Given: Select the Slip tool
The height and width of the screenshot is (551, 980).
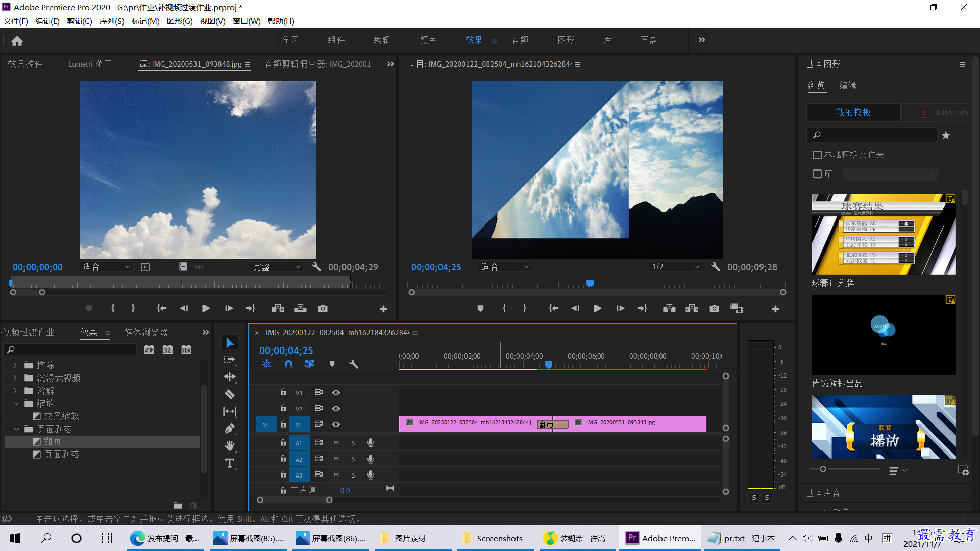Looking at the screenshot, I should (x=230, y=411).
